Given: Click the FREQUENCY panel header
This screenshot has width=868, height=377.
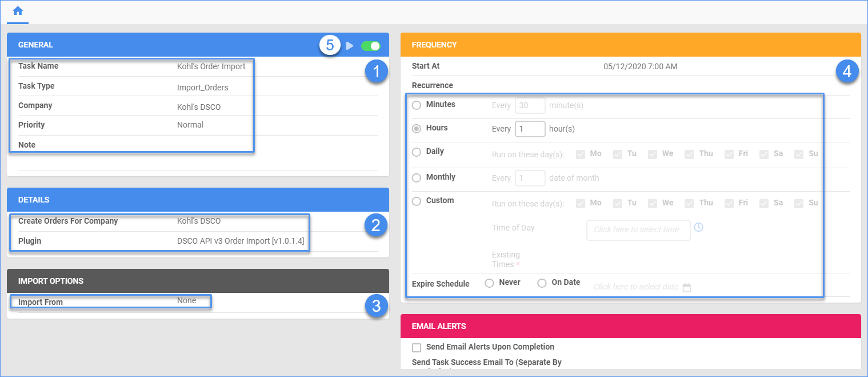Looking at the screenshot, I should (631, 45).
